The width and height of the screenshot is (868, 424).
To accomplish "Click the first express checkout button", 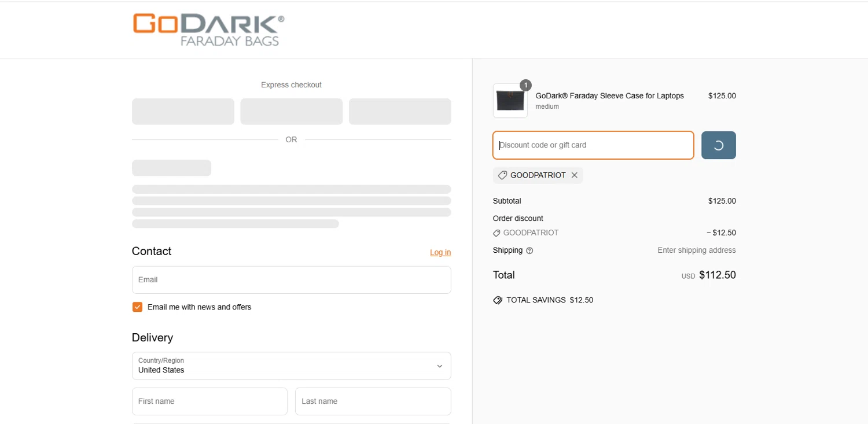I will click(x=183, y=112).
